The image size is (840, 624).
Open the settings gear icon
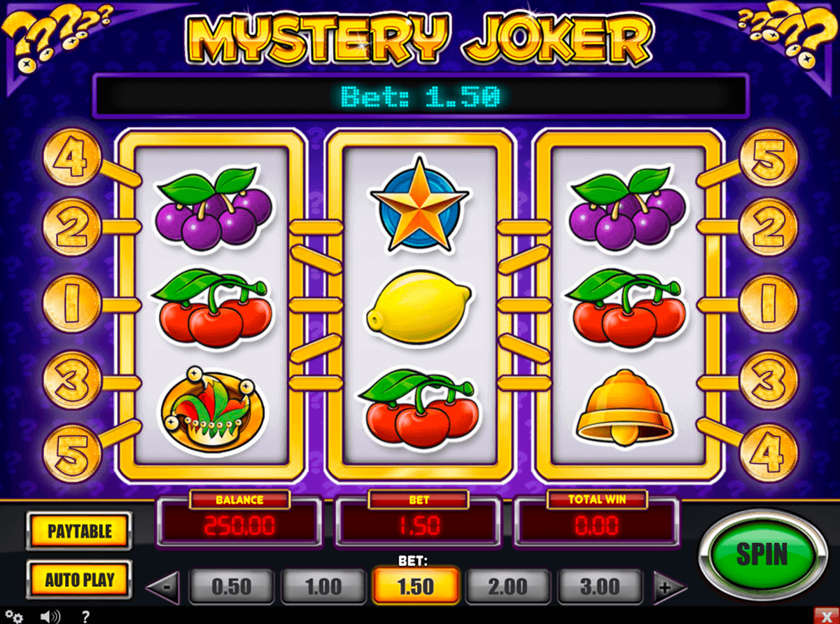pos(15,617)
